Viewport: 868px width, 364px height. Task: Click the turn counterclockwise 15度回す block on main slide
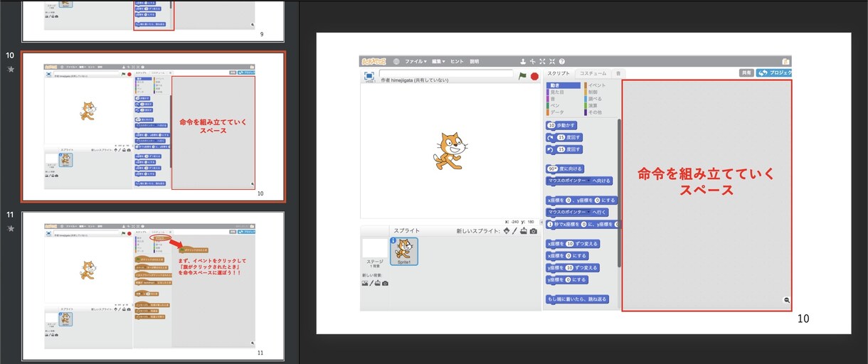pos(564,149)
